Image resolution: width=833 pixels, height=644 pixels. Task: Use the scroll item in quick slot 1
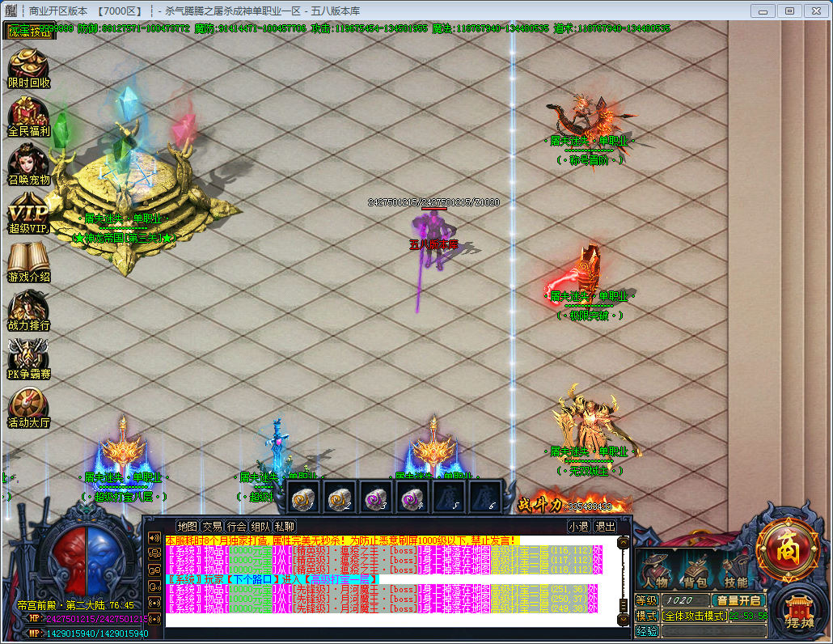coord(303,498)
